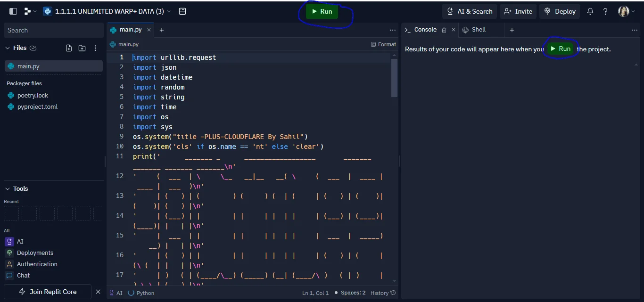Click on 'import random' code line
The height and width of the screenshot is (302, 644).
point(159,87)
